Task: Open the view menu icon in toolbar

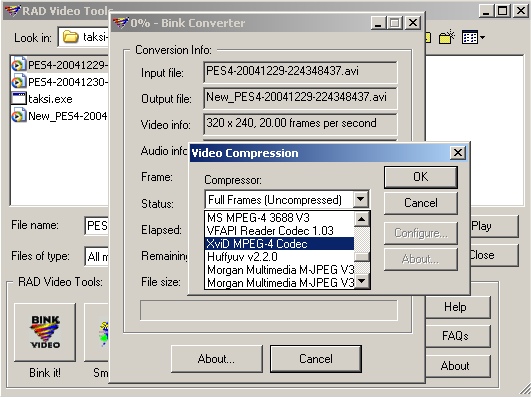Action: point(473,37)
